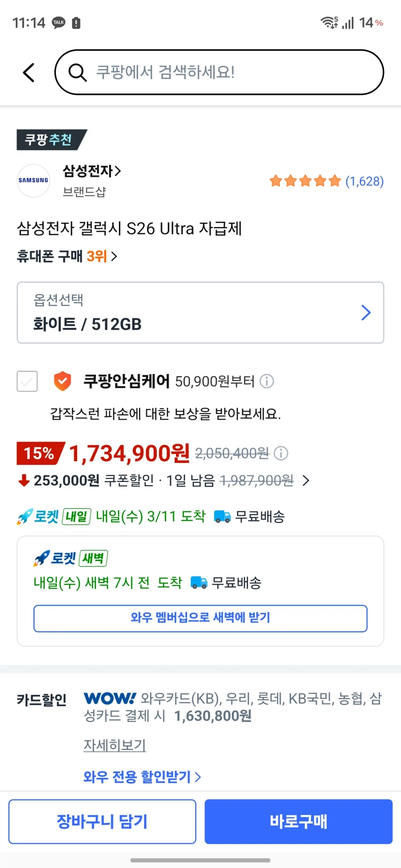The width and height of the screenshot is (401, 868).
Task: Tap the info icon beside 쿠팡안심케어
Action: coord(267,381)
